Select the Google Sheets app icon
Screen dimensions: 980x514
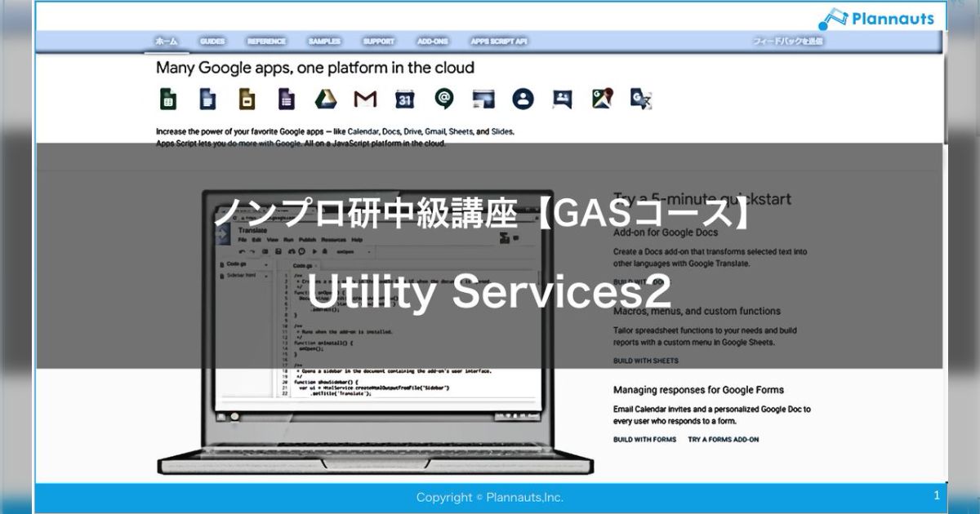tap(168, 99)
